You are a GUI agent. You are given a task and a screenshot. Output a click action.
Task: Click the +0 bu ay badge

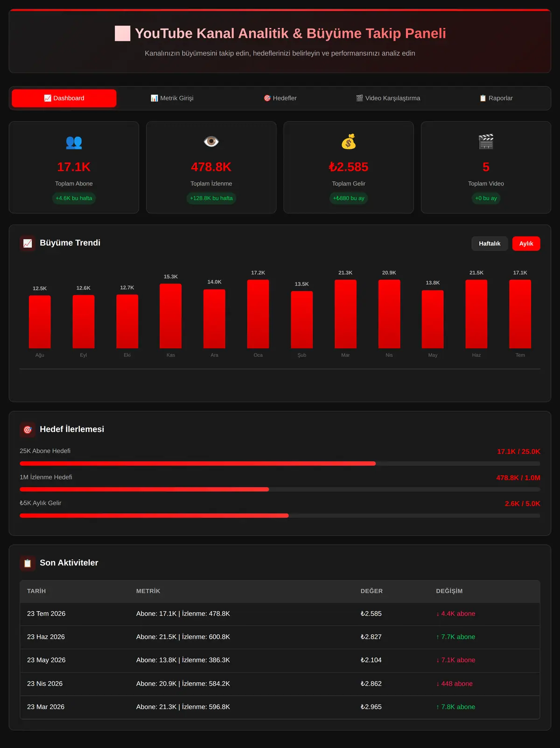click(486, 198)
